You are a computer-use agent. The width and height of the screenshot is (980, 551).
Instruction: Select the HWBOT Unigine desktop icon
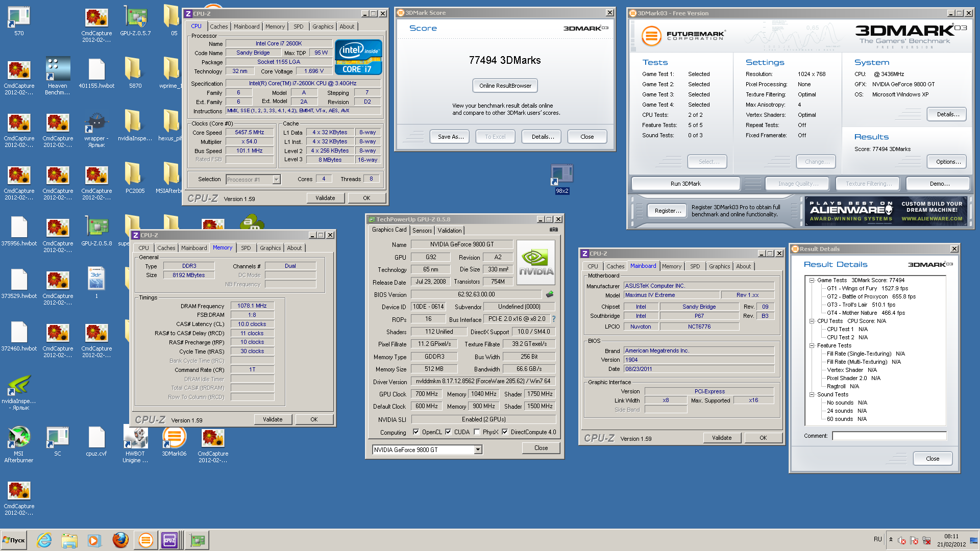point(135,445)
